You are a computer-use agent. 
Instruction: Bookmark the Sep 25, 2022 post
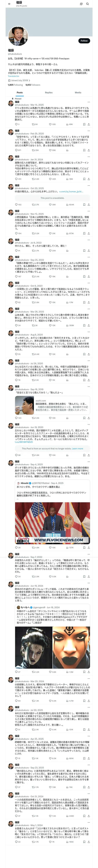click(x=84, y=277)
